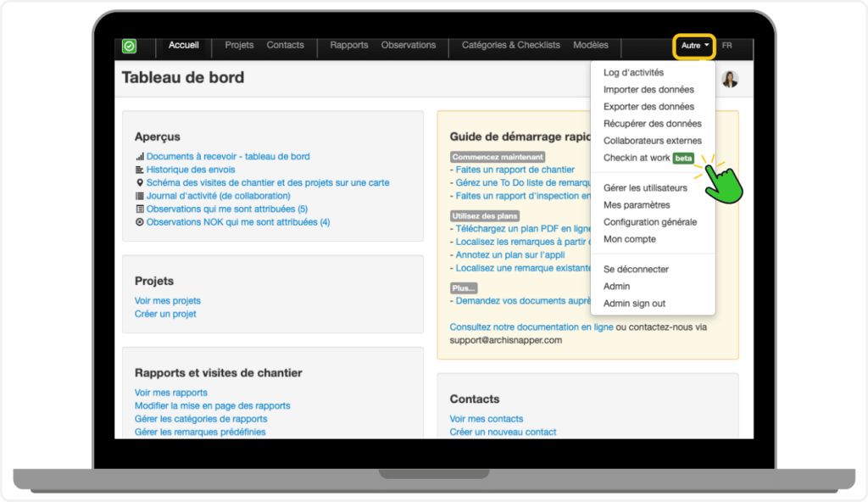This screenshot has height=502, width=868.
Task: Select Gérer les utilisateurs
Action: [x=645, y=188]
